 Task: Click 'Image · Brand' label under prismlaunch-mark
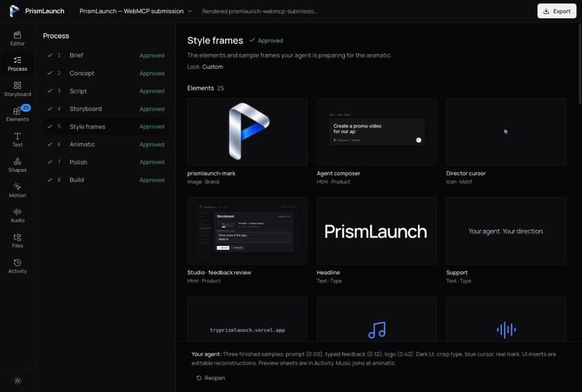point(203,182)
